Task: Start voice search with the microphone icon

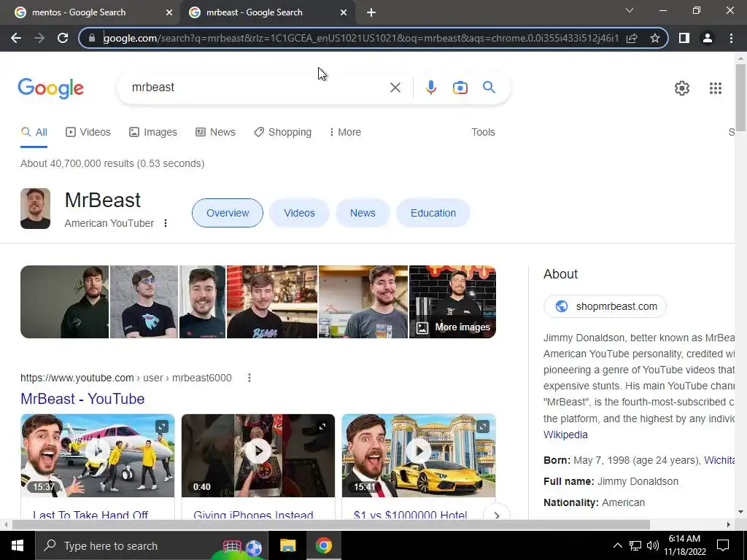Action: 430,87
